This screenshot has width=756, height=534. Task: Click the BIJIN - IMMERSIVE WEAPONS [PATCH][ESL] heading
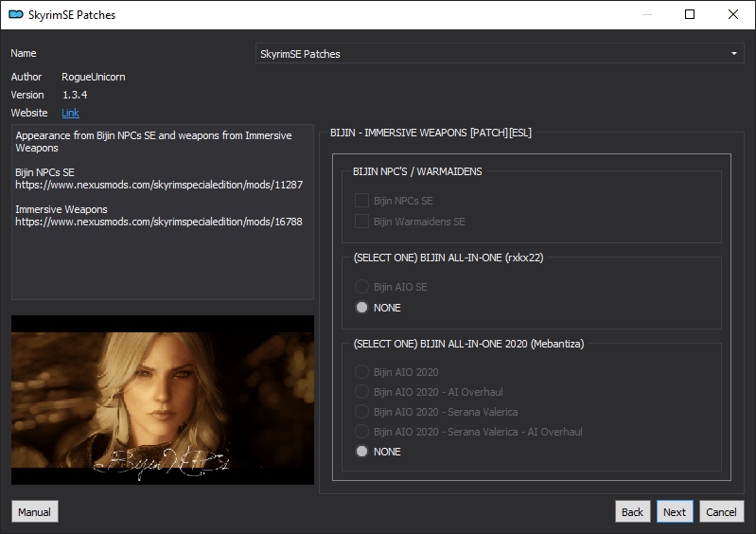click(x=431, y=133)
